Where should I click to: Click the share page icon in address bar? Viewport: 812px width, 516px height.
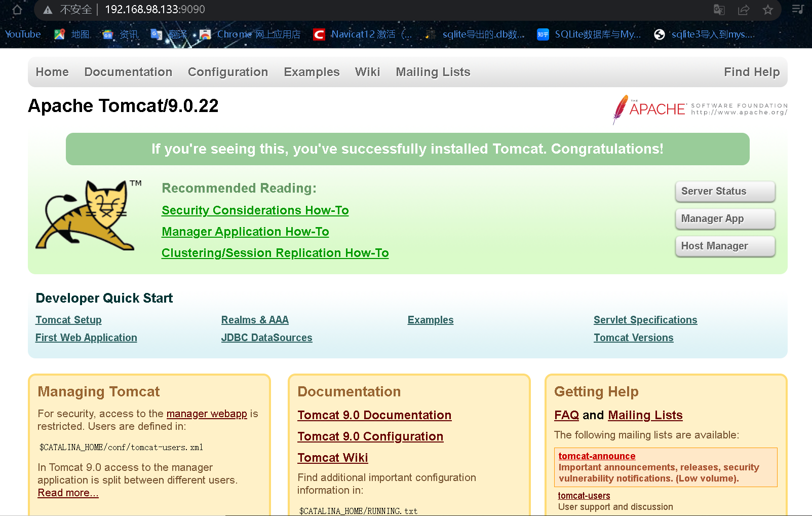[744, 10]
